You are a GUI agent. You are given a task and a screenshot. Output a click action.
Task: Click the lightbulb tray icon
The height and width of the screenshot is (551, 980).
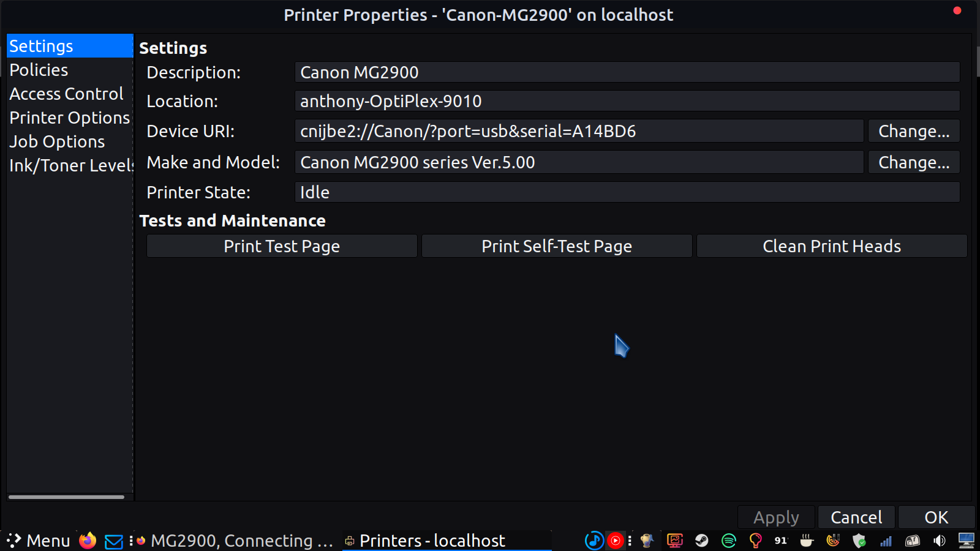point(755,541)
